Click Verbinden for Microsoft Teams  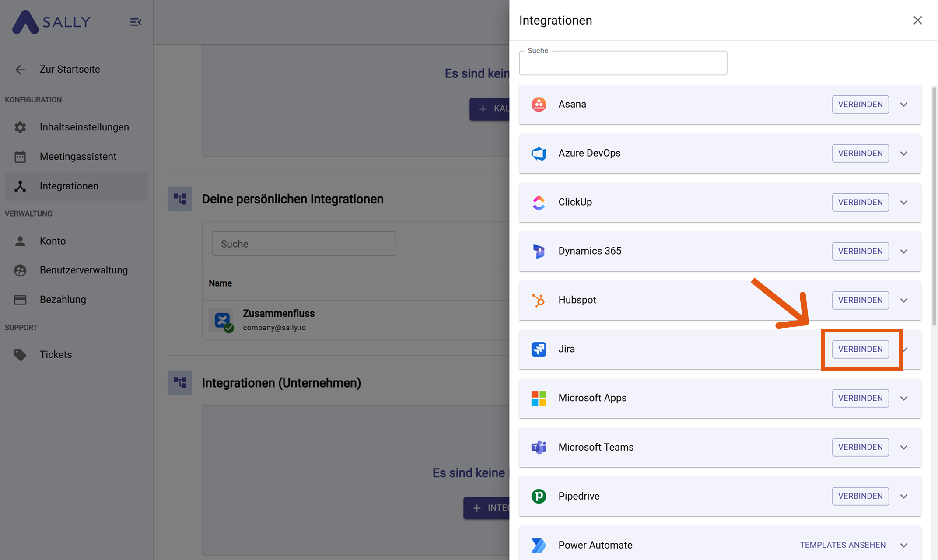(x=860, y=448)
